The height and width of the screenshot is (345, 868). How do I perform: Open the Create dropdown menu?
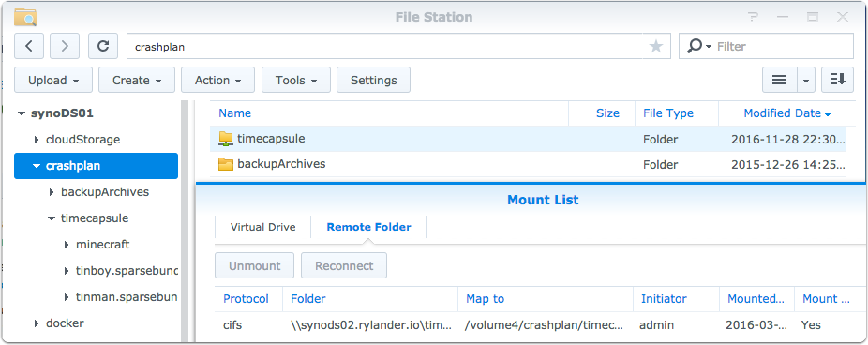coord(137,81)
